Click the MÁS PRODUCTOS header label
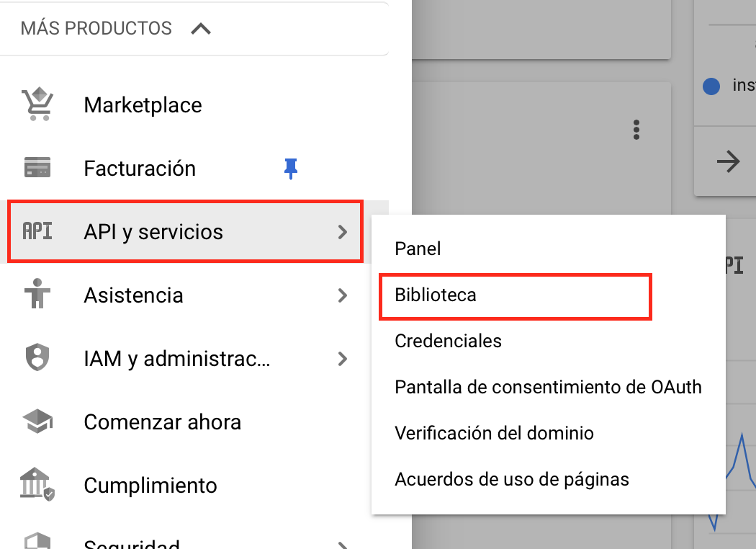This screenshot has width=756, height=549. point(96,29)
